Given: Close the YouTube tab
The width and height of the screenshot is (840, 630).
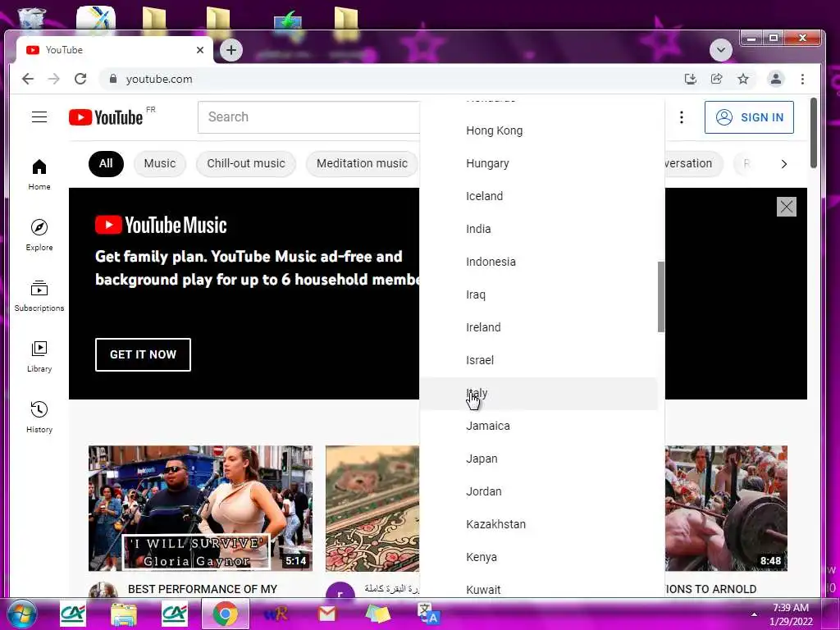Looking at the screenshot, I should [200, 50].
